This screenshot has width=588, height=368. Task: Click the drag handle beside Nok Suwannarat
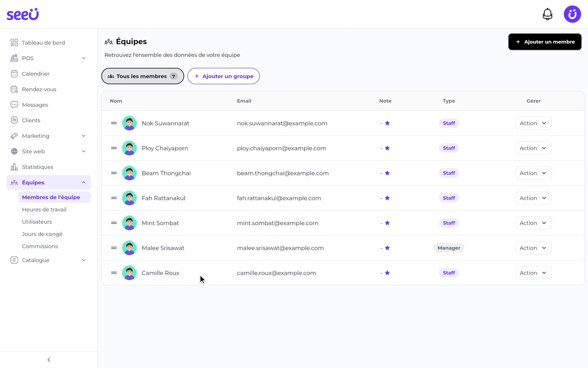(x=114, y=123)
